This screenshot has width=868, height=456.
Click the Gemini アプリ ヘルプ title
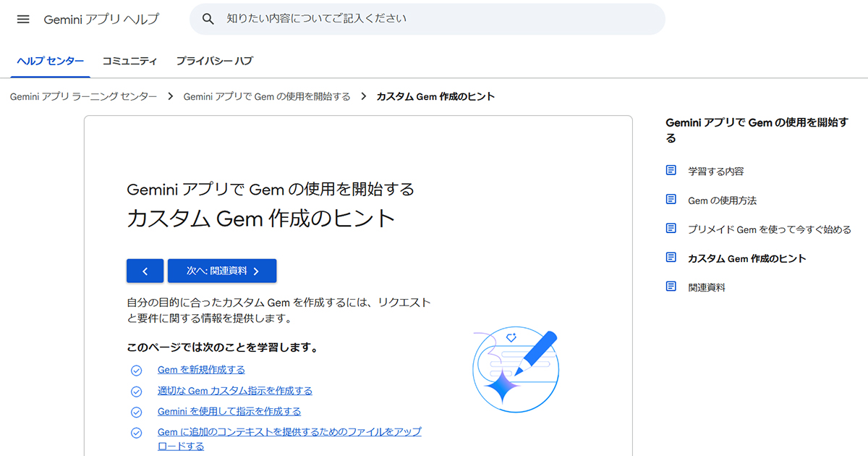(101, 20)
